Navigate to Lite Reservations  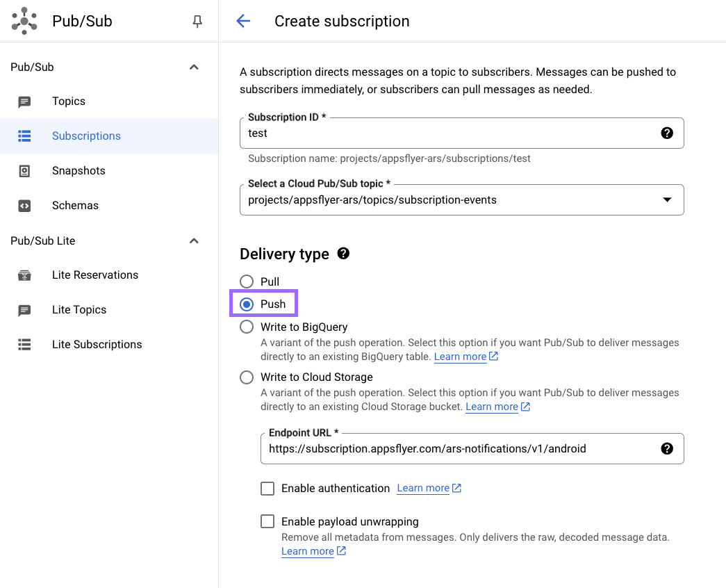(x=95, y=275)
